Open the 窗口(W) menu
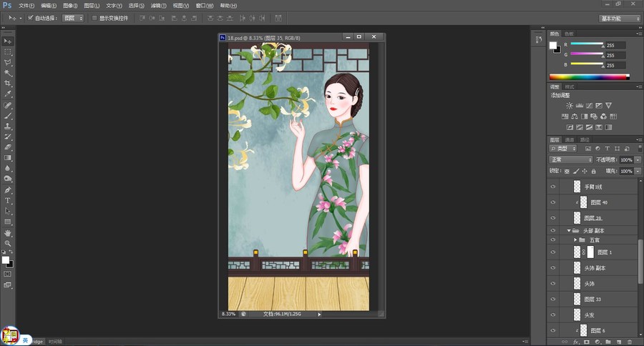This screenshot has height=346, width=644. 205,6
